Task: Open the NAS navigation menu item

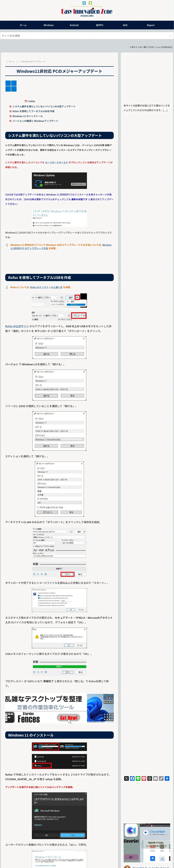Action: (x=125, y=25)
